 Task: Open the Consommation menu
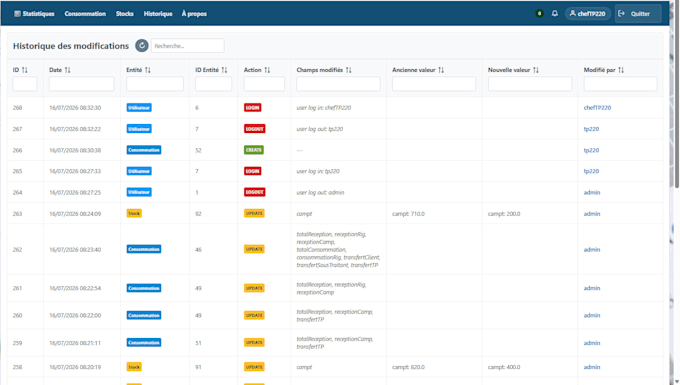pyautogui.click(x=85, y=14)
